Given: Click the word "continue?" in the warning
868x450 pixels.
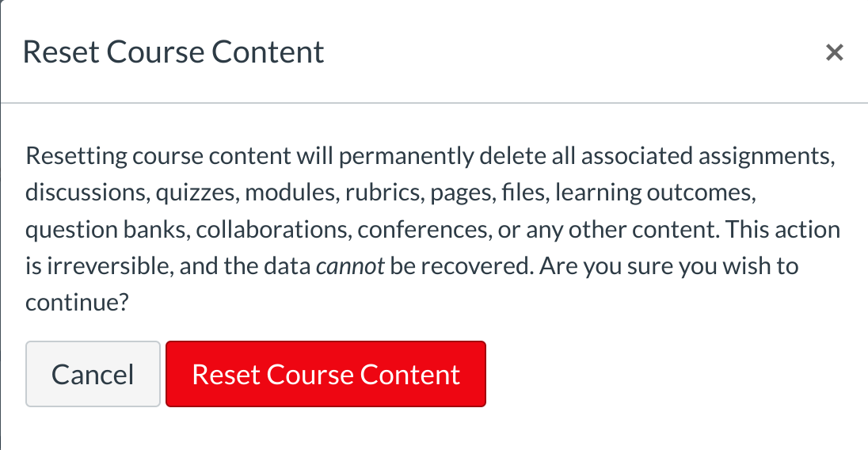Looking at the screenshot, I should pyautogui.click(x=77, y=303).
